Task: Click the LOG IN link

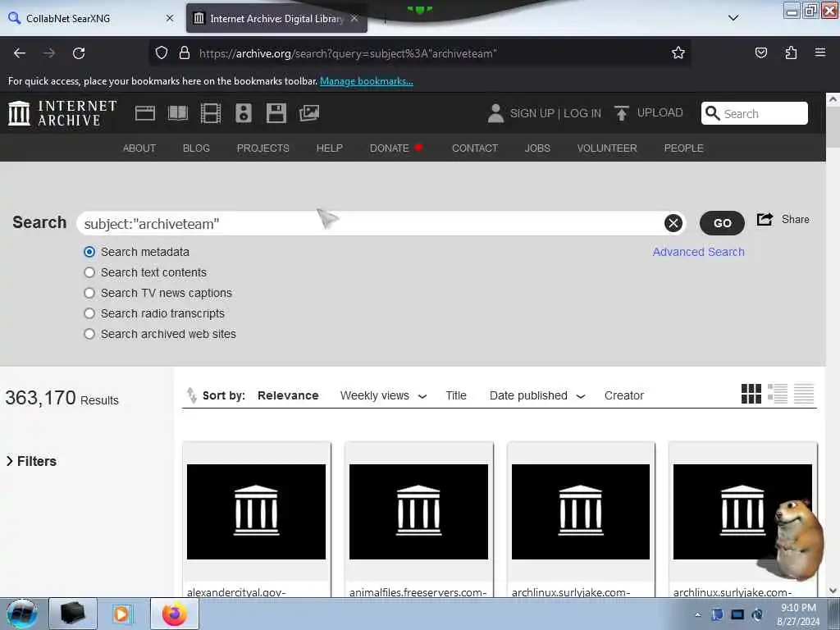Action: pos(582,113)
